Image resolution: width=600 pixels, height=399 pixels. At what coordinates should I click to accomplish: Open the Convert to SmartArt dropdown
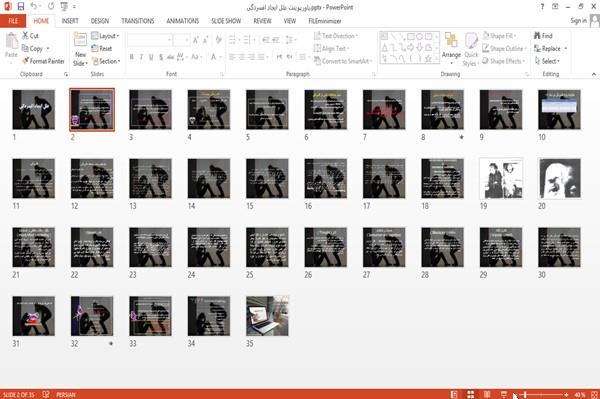343,61
